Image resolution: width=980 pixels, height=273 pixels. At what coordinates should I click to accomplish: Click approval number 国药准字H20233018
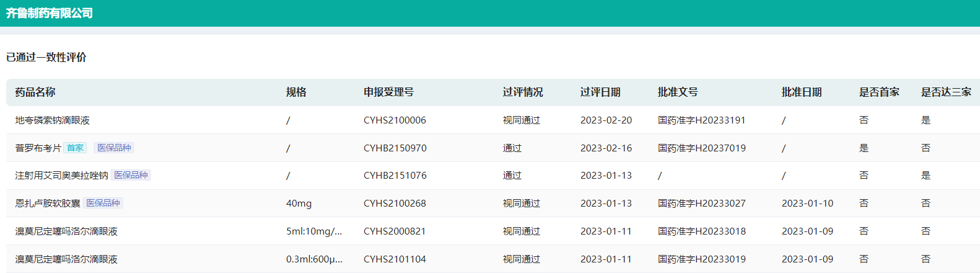702,231
